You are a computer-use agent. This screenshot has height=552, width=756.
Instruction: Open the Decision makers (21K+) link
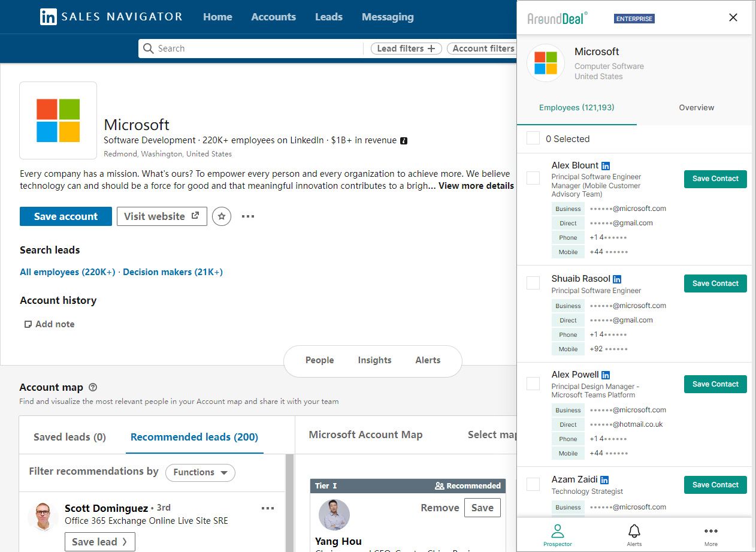pos(173,272)
